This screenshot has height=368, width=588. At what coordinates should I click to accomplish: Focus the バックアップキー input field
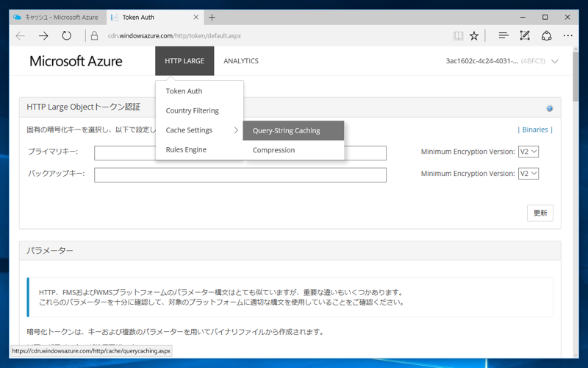coord(240,175)
